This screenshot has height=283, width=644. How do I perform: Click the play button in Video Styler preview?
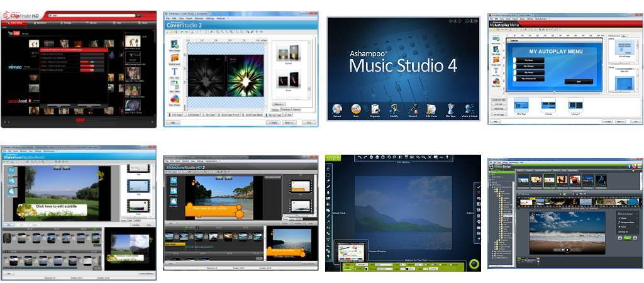[567, 250]
